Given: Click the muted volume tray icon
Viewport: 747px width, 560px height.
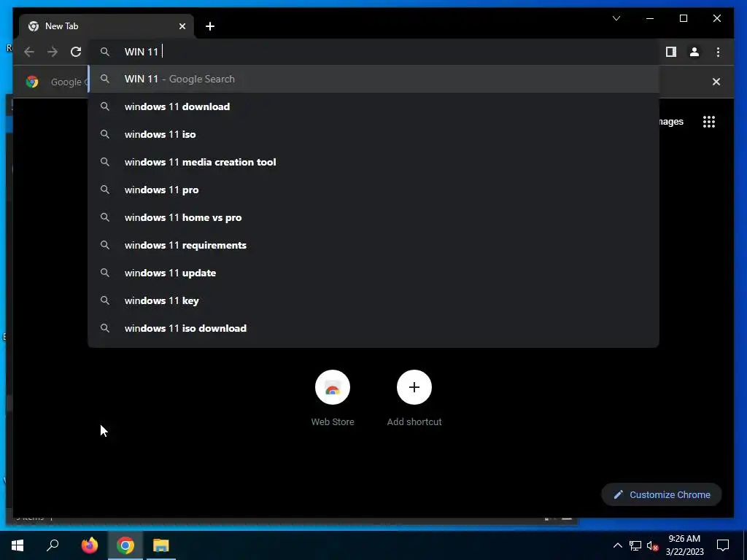Looking at the screenshot, I should coord(652,545).
